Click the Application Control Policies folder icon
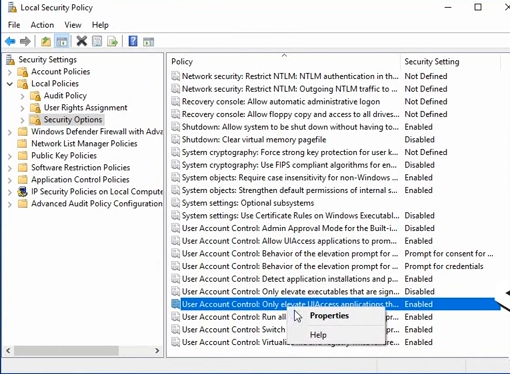The width and height of the screenshot is (510, 374). tap(23, 180)
